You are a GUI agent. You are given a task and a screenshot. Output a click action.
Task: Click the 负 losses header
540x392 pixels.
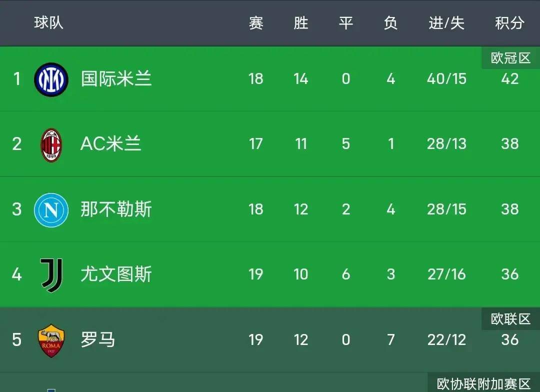click(390, 22)
